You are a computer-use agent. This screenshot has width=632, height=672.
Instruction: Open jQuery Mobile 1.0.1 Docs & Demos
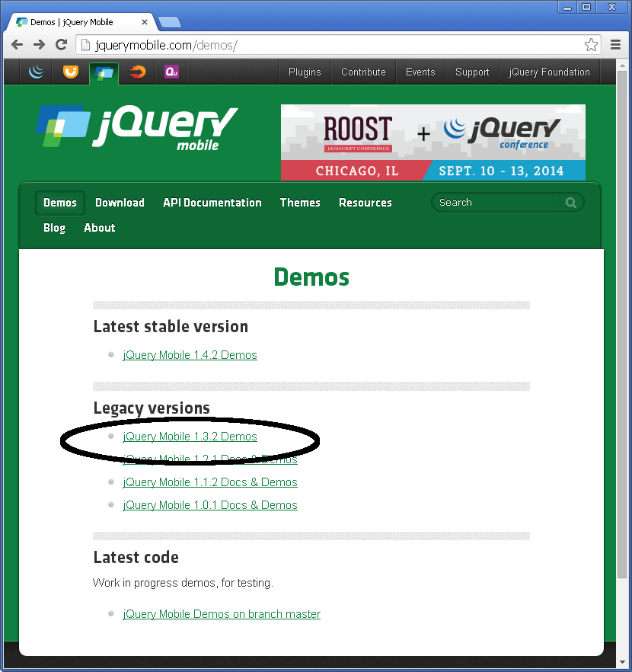(210, 505)
